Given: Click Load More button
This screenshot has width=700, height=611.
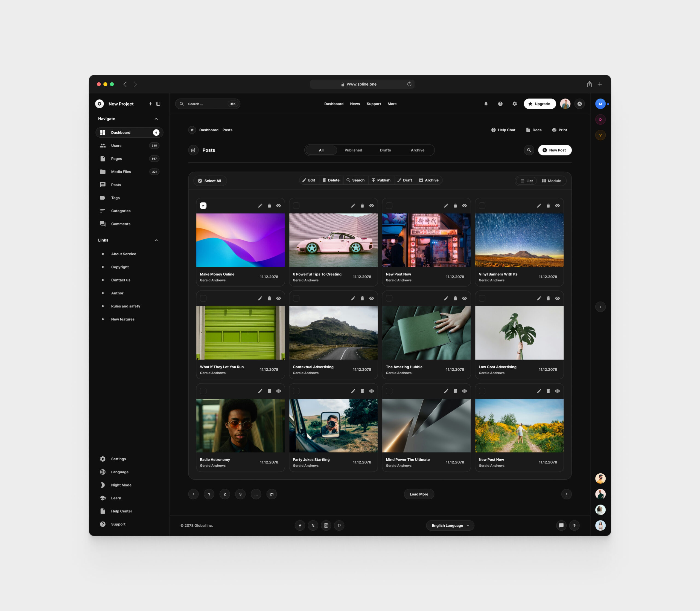Looking at the screenshot, I should (x=419, y=494).
